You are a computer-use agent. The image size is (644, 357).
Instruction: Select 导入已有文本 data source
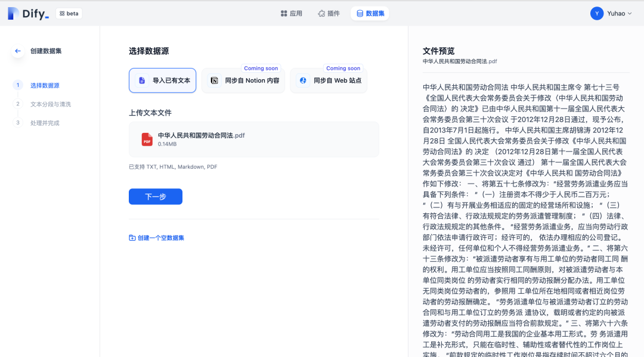[x=162, y=79]
